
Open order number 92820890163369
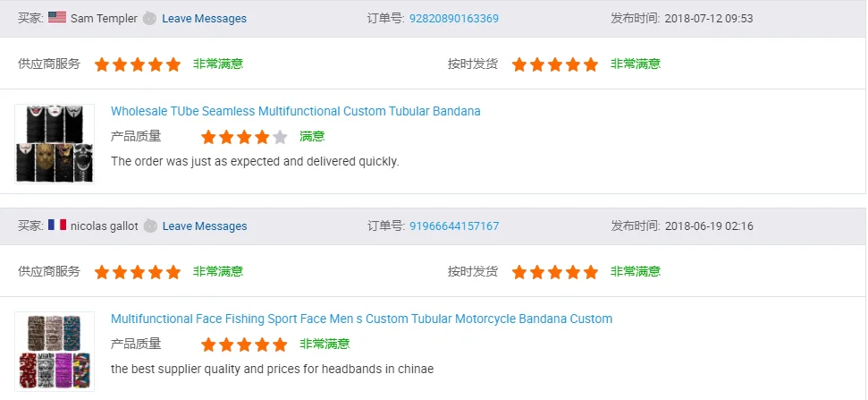pyautogui.click(x=454, y=18)
